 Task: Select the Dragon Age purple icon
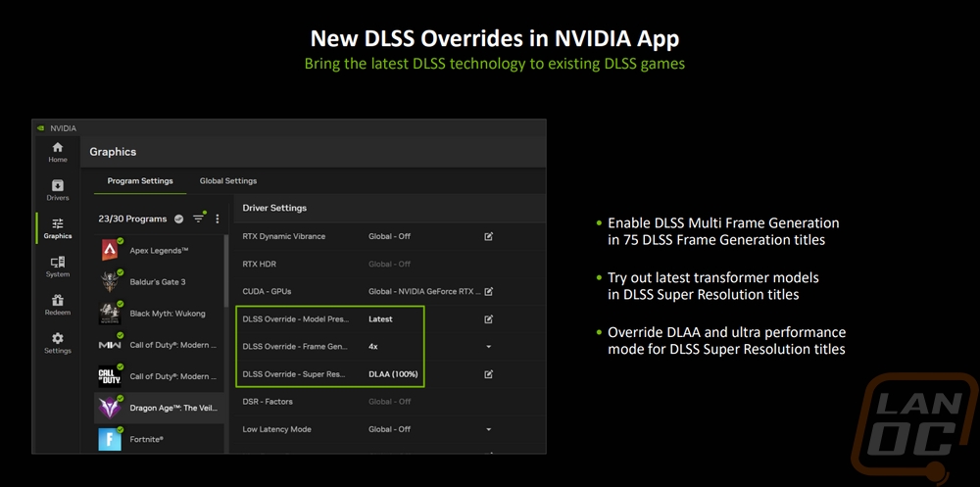110,409
